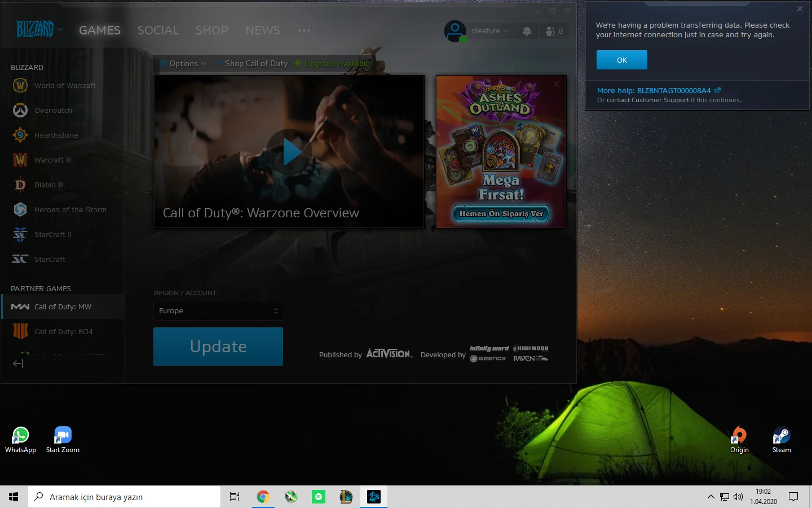Click the Battle.net taskbar icon
Image resolution: width=812 pixels, height=508 pixels.
(374, 497)
